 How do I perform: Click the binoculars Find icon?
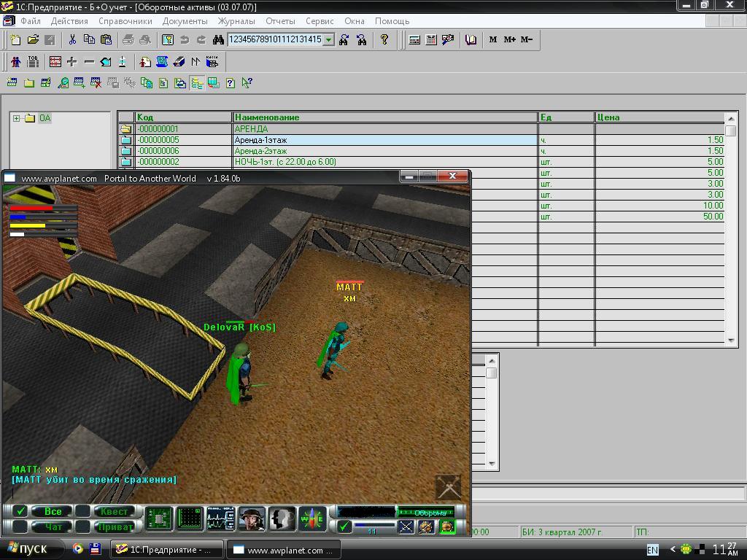[x=218, y=39]
